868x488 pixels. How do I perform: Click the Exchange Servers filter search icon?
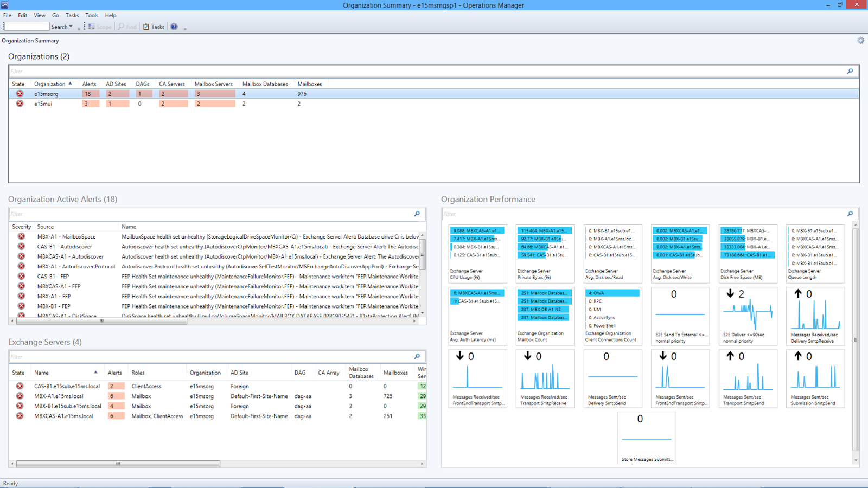pyautogui.click(x=417, y=357)
